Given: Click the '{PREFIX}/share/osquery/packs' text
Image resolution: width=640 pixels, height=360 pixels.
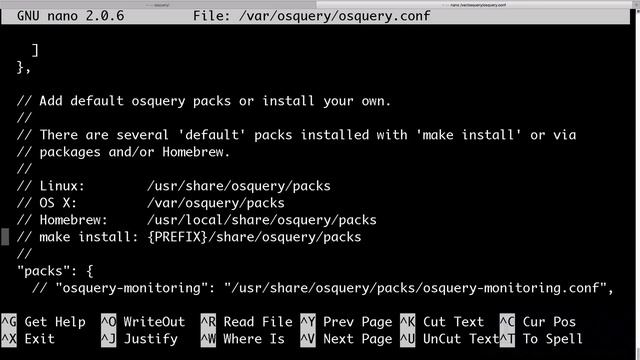Looking at the screenshot, I should click(254, 237).
